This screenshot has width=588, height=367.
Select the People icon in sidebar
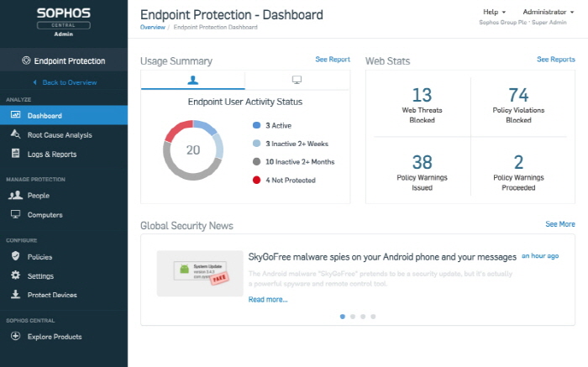point(15,195)
